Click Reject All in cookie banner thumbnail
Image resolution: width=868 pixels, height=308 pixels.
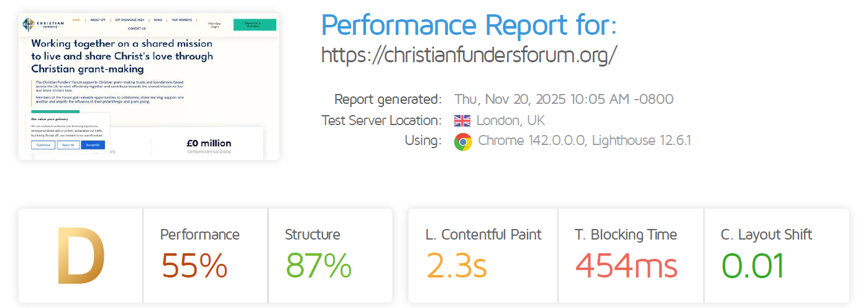(68, 145)
